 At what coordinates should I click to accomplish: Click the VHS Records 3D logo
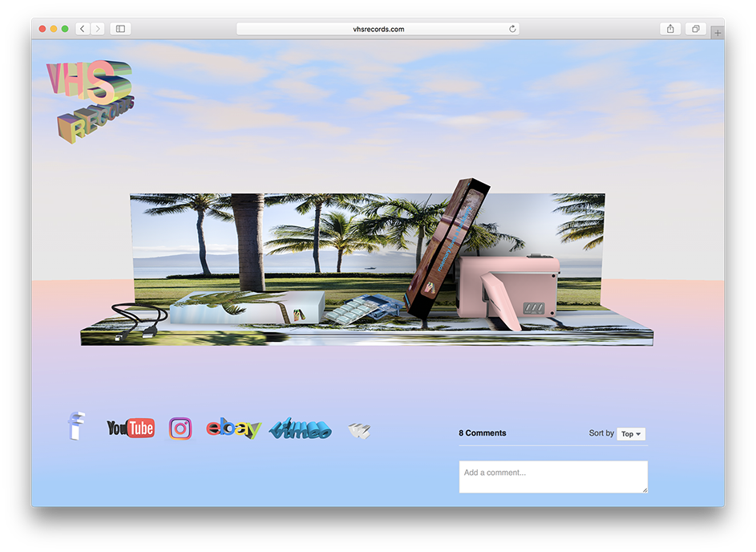point(90,101)
